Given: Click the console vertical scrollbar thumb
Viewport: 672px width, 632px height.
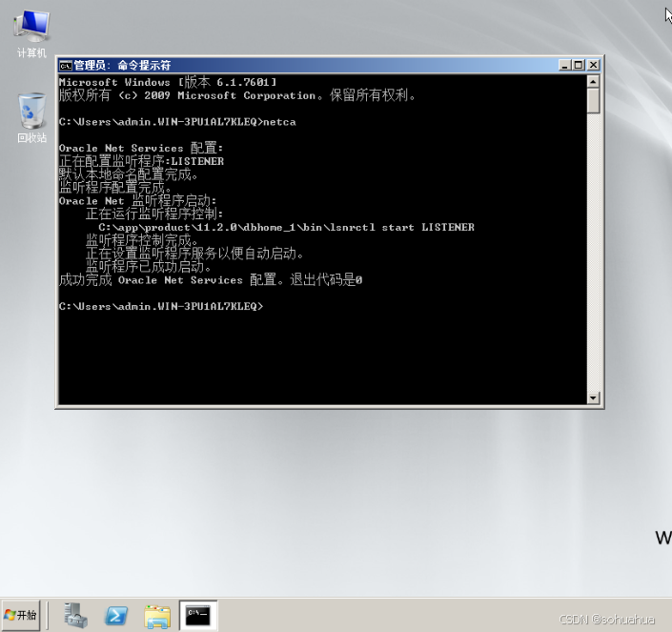Looking at the screenshot, I should coord(593,101).
